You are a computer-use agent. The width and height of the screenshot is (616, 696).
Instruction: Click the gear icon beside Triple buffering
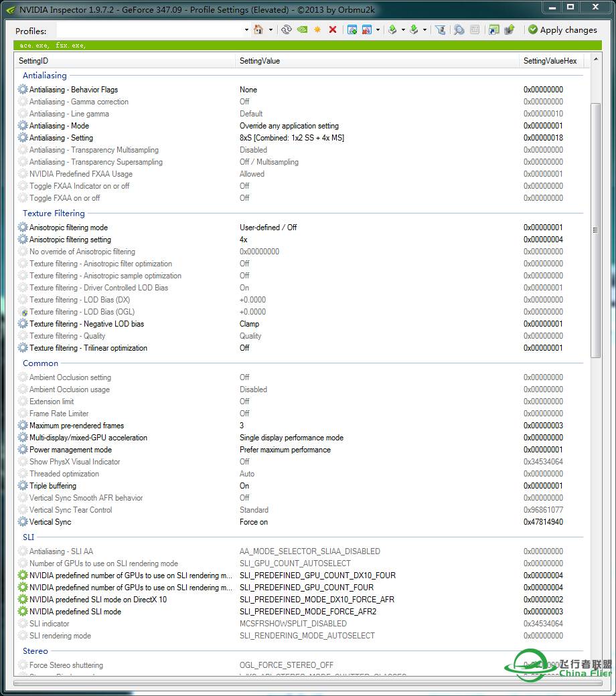(x=23, y=486)
